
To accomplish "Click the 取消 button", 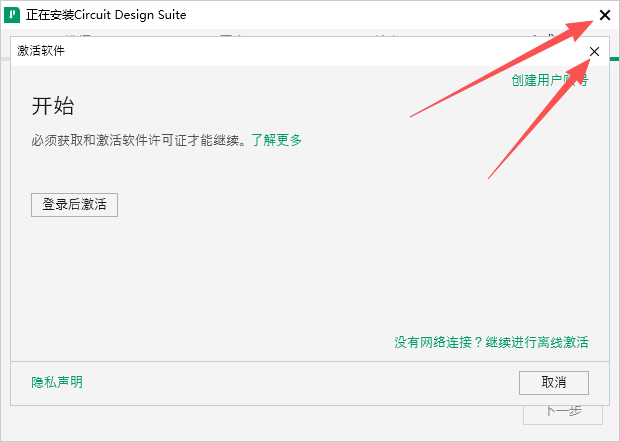I will tap(554, 383).
